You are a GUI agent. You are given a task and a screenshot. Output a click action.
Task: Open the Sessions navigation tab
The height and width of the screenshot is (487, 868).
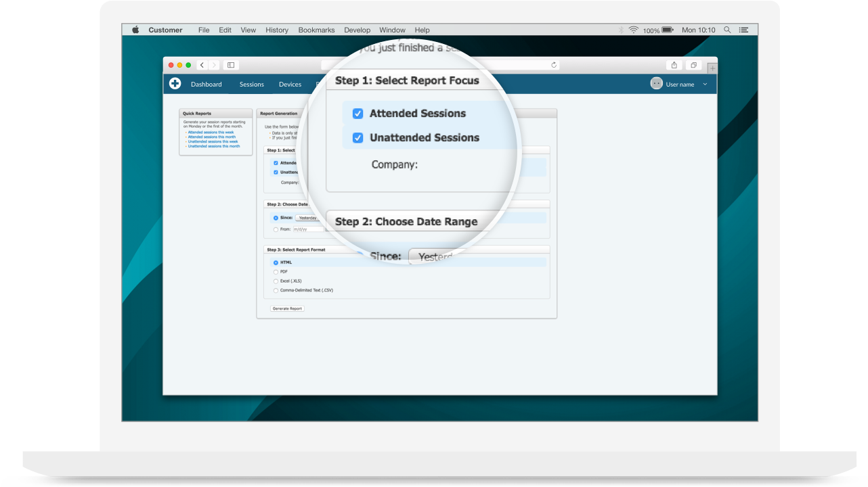[x=251, y=85]
